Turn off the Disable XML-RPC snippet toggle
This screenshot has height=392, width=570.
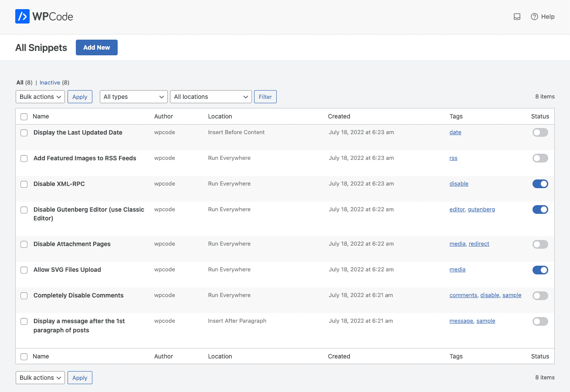point(540,184)
